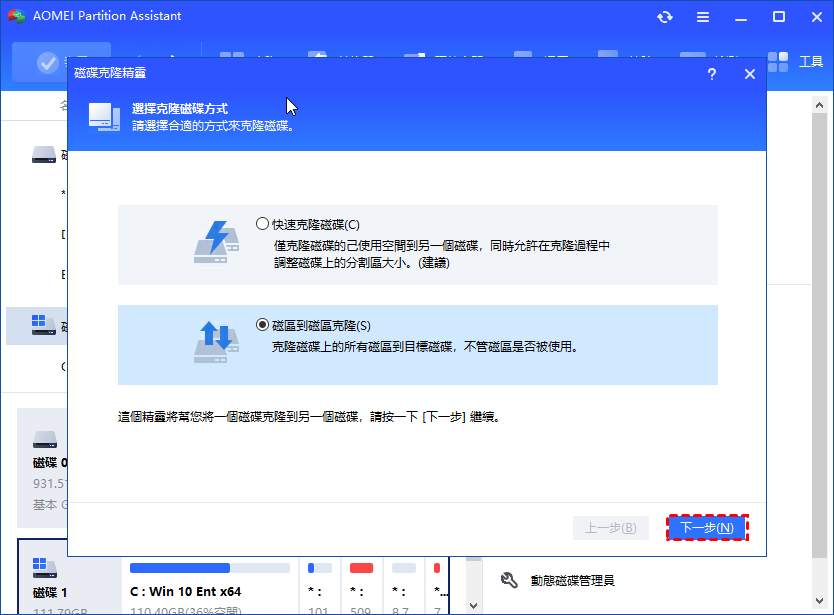Click the scroll up arrow of main scrollbar
The width and height of the screenshot is (834, 615).
[819, 105]
